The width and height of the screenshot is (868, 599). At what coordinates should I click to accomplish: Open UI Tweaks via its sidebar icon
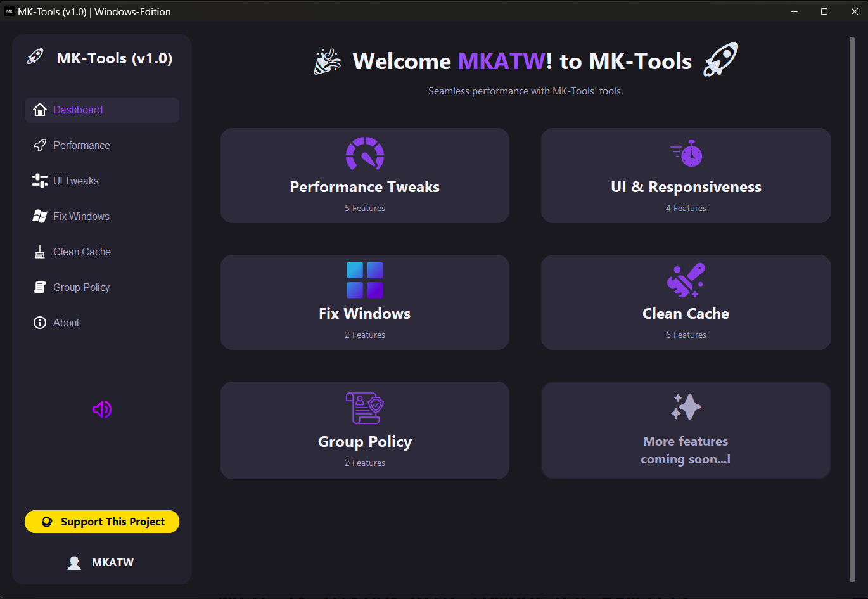(39, 181)
